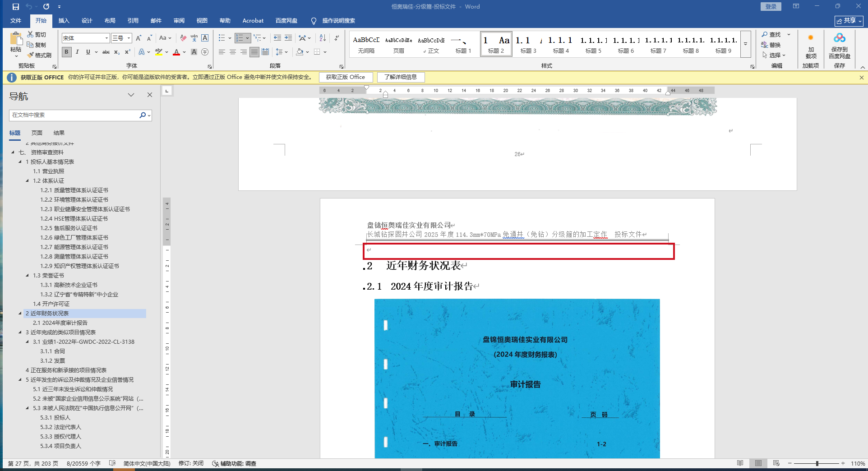Shrink font size with the smaller A icon
Image resolution: width=868 pixels, height=471 pixels.
tap(149, 38)
